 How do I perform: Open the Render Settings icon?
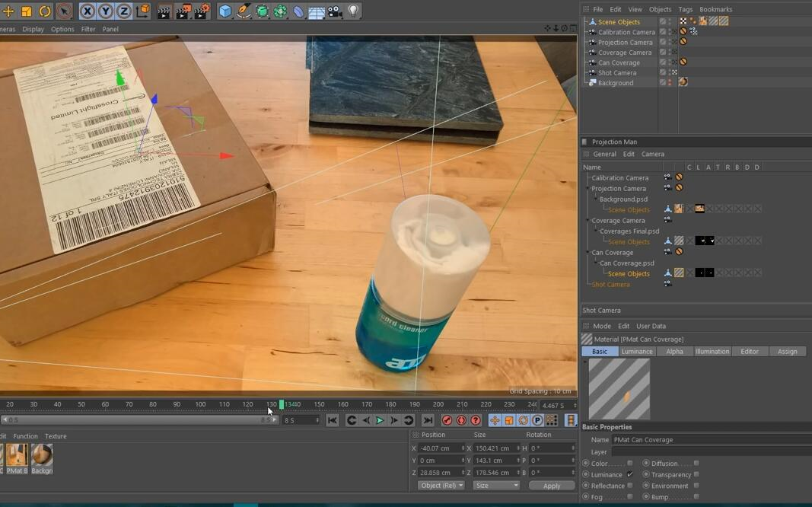coord(202,11)
